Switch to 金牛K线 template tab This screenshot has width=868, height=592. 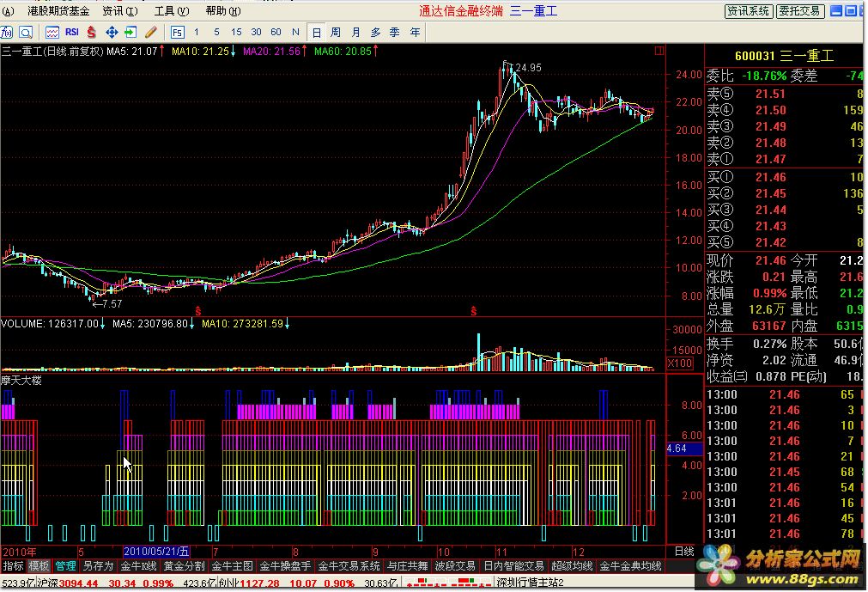click(x=138, y=566)
